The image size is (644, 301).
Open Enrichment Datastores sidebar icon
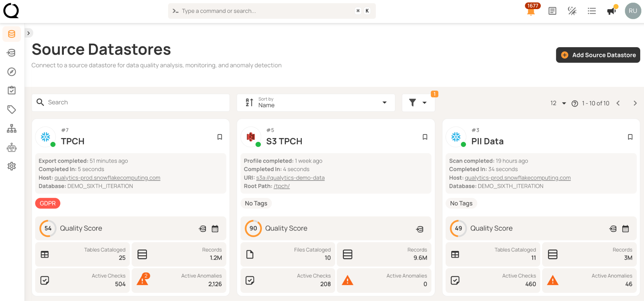coord(12,53)
